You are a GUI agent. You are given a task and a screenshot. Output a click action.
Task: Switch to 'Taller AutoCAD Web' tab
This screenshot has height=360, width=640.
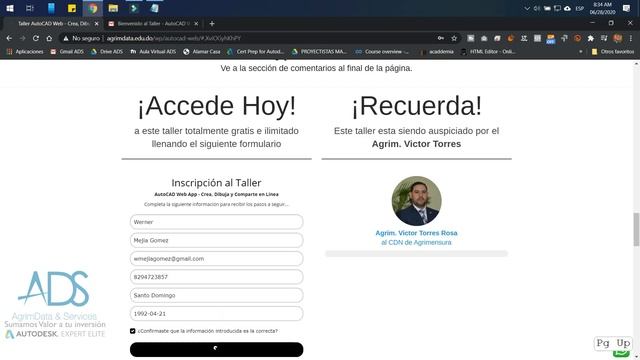(53, 24)
